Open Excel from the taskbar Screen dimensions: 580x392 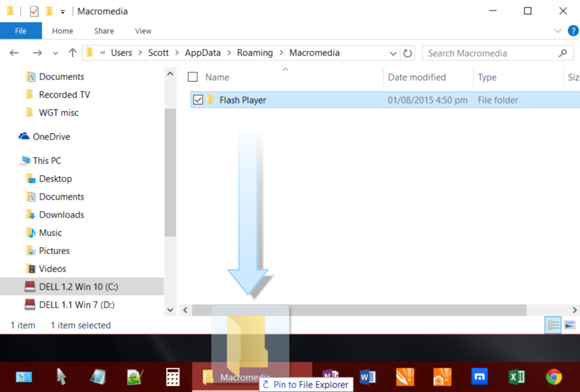[x=517, y=377]
